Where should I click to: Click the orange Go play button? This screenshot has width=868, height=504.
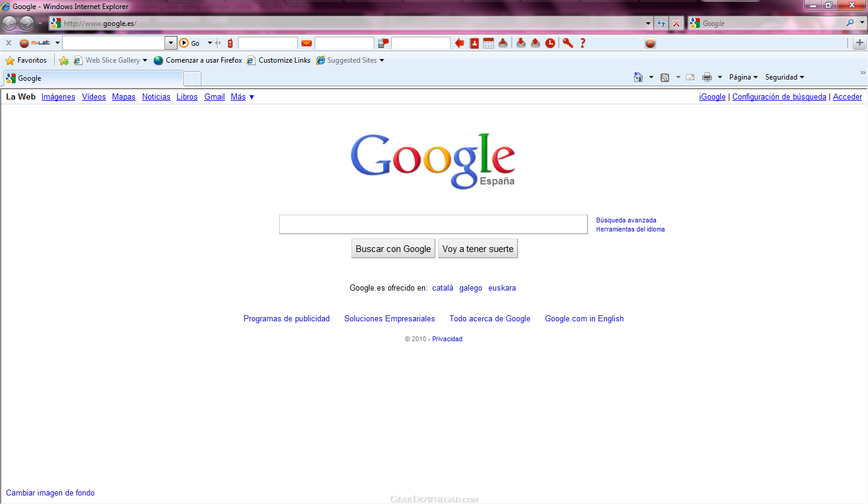184,43
